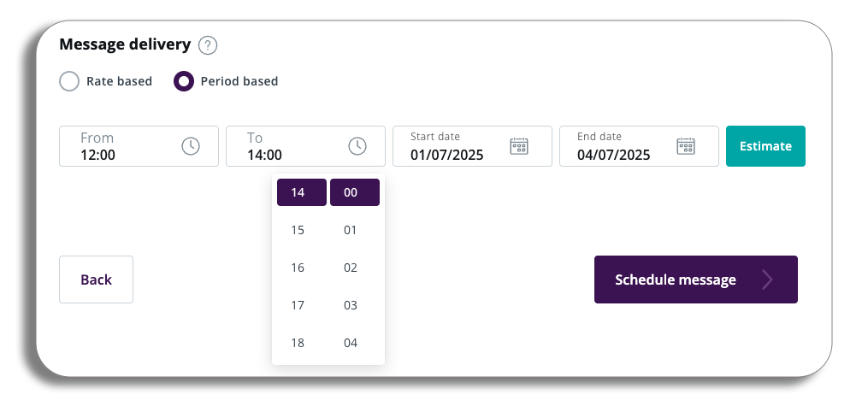The height and width of the screenshot is (412, 868).
Task: Choose hour 15 in time picker
Action: coord(298,230)
